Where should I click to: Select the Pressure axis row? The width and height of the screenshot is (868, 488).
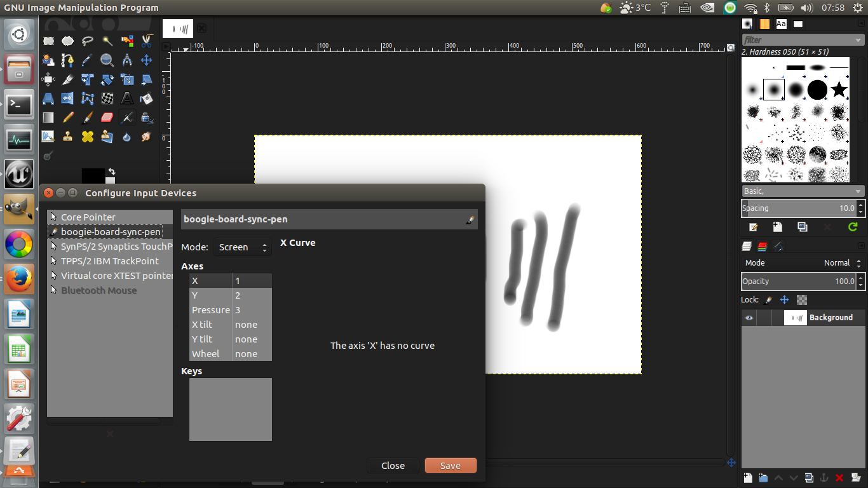tap(231, 310)
